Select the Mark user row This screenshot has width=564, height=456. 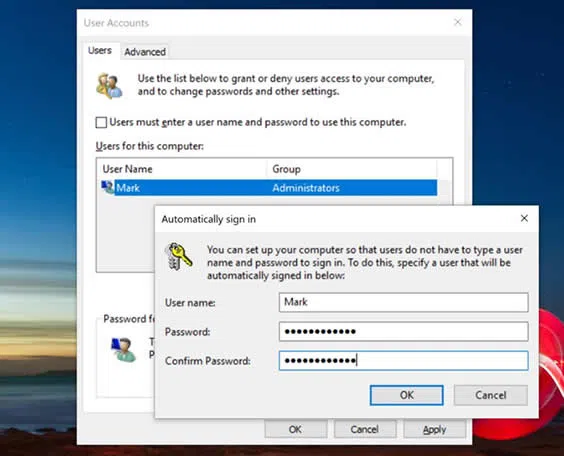click(269, 188)
